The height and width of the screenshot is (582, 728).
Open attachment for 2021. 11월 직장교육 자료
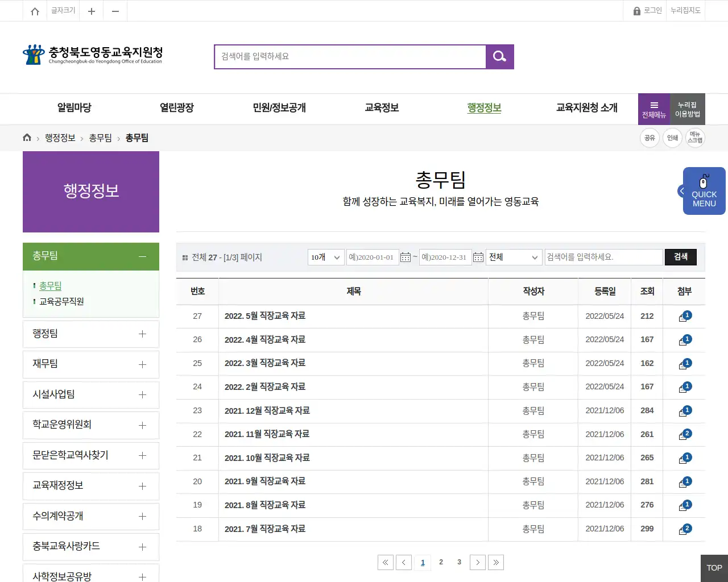685,435
